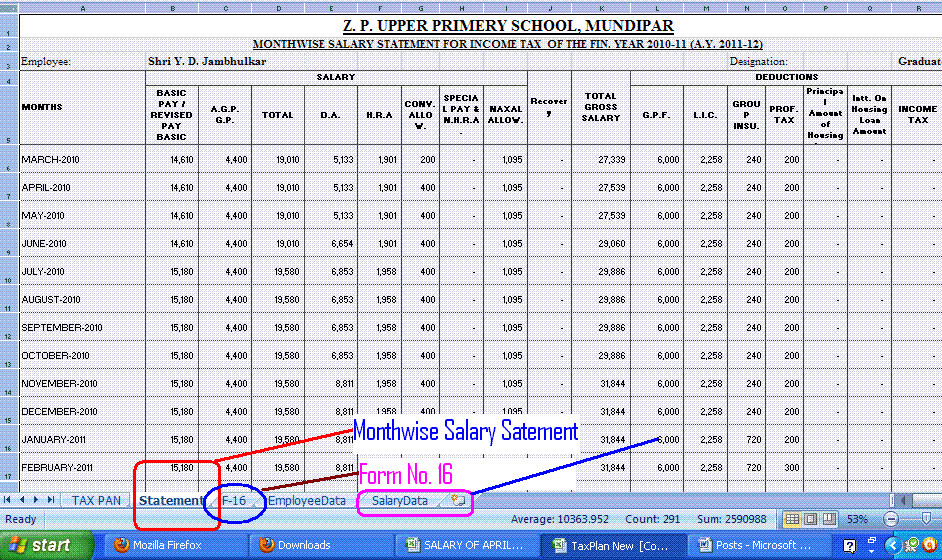The image size is (942, 560).
Task: Open the Downloads window from the taskbar
Action: (x=321, y=545)
